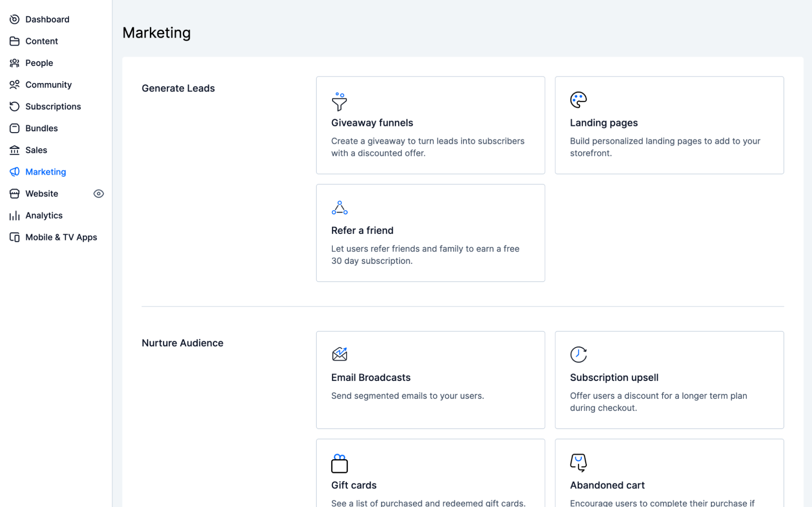Click the Landing pages palette icon
The width and height of the screenshot is (812, 507).
[578, 100]
